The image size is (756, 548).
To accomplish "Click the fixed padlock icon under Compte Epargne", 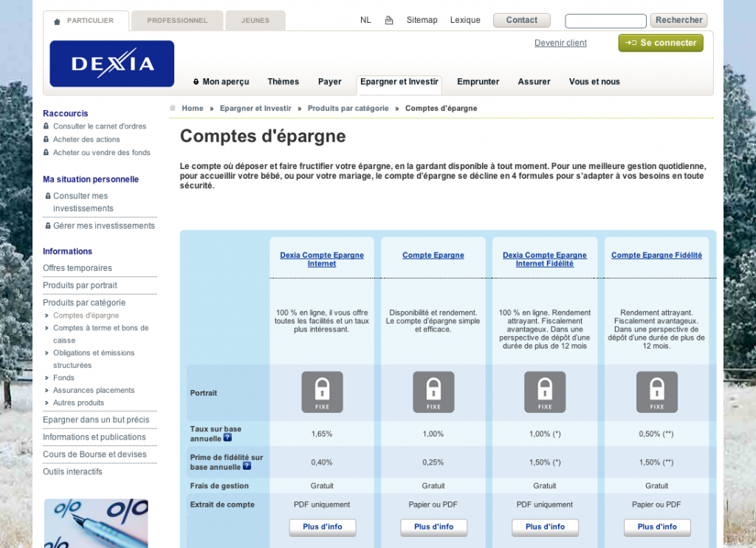I will point(433,391).
